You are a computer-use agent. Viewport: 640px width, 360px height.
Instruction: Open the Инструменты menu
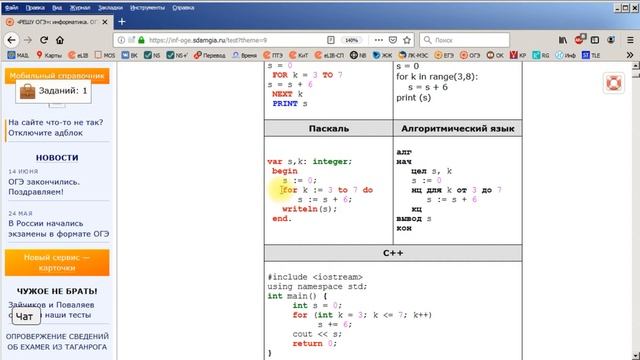pyautogui.click(x=147, y=8)
